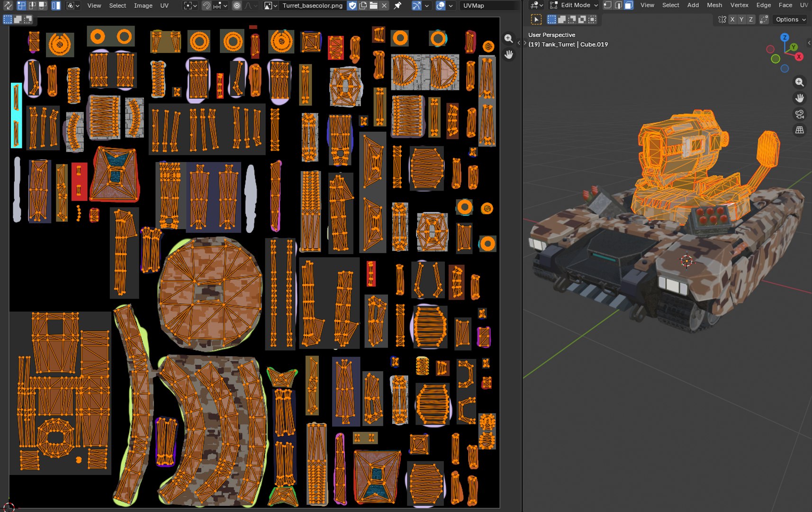
Task: Click the zoom magnifier in UV editor
Action: pyautogui.click(x=508, y=38)
